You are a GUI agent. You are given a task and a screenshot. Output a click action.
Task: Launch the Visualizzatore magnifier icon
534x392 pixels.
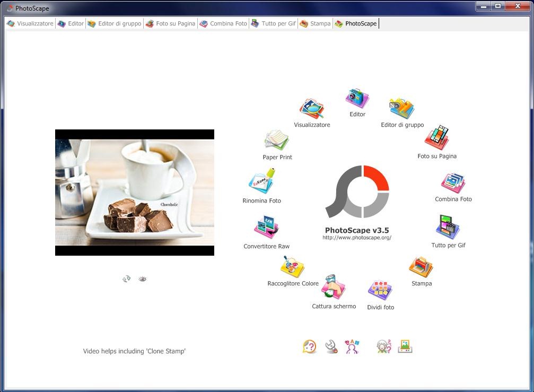coord(312,108)
